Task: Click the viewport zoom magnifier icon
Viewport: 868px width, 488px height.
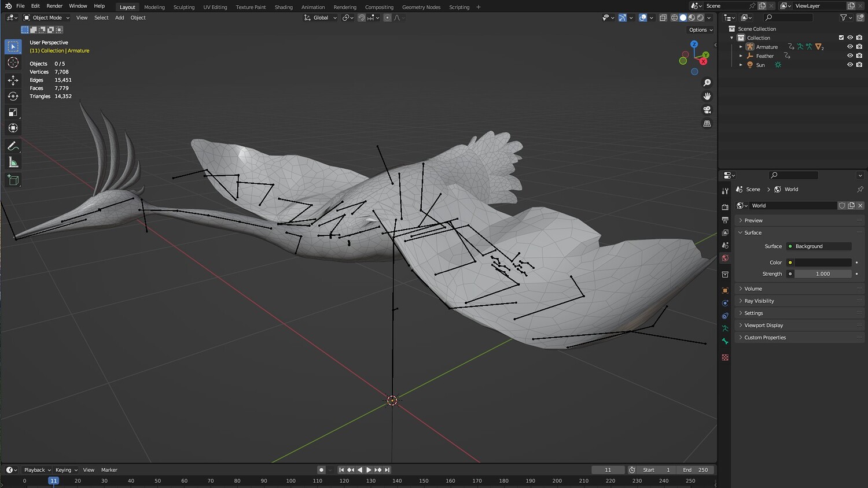Action: coord(707,83)
